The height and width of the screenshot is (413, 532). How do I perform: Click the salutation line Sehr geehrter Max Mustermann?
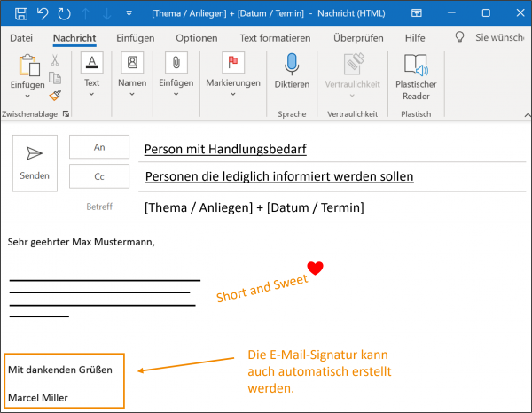pyautogui.click(x=81, y=242)
